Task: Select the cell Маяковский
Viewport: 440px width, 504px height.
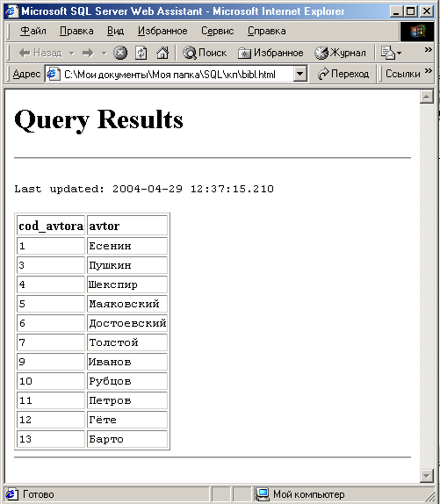Action: 127,304
